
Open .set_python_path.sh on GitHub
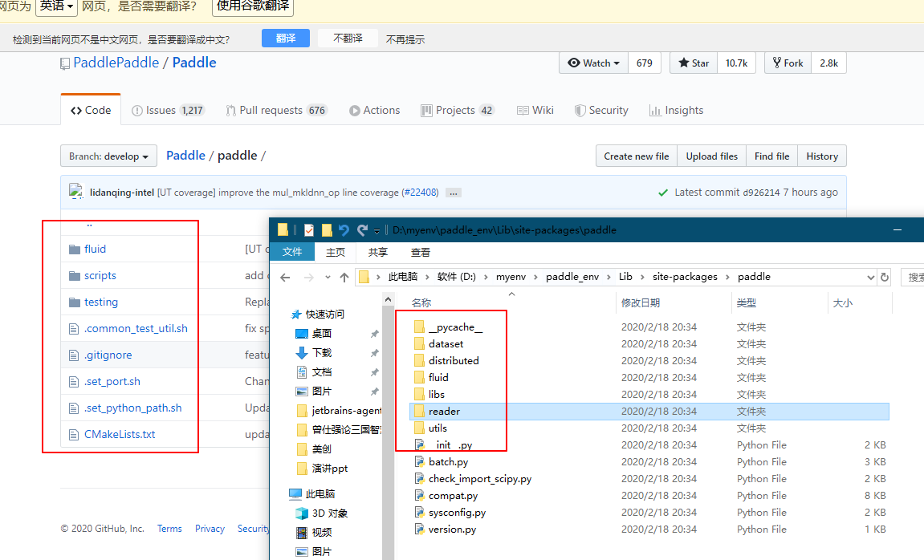click(132, 408)
